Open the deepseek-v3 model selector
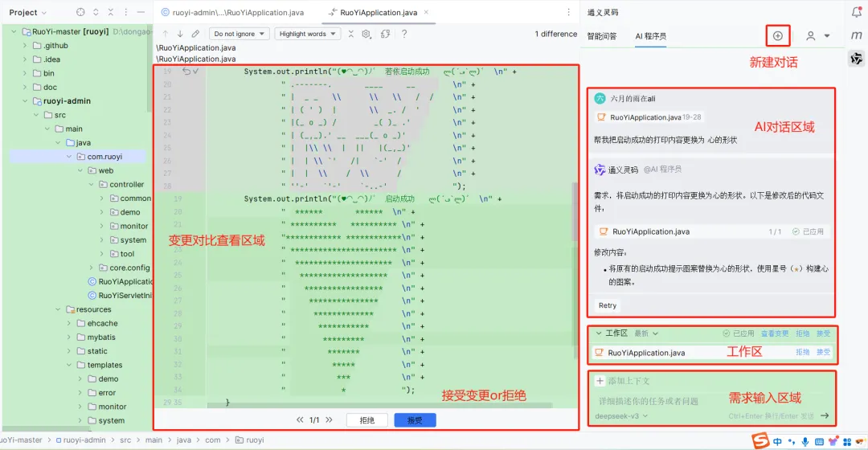 point(621,416)
